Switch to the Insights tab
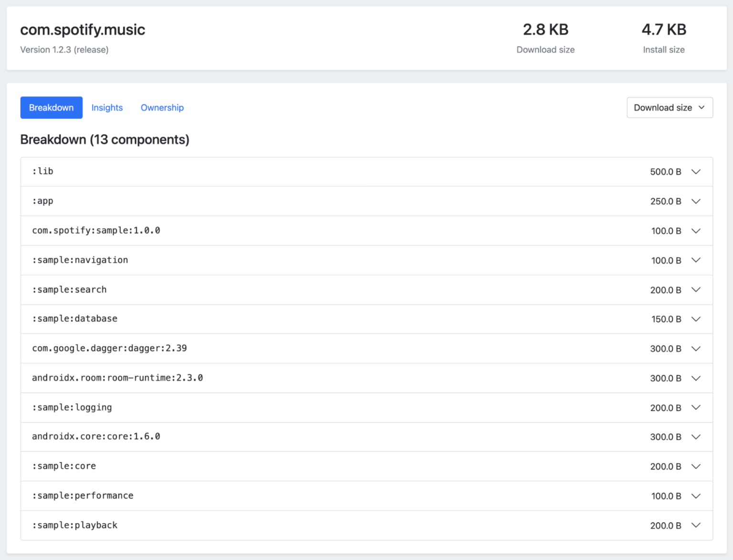733x560 pixels. 107,107
